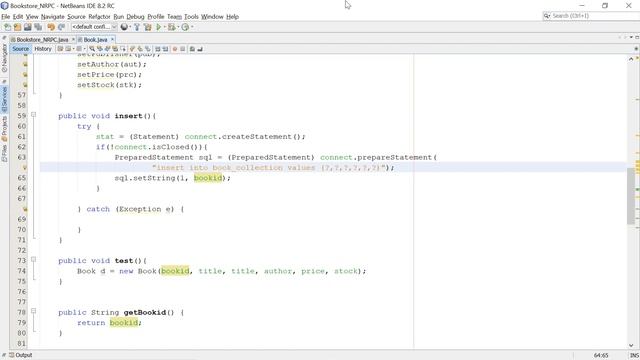This screenshot has height=360, width=640.
Task: Click Find Previous Occurrence icon
Action: tap(100, 49)
